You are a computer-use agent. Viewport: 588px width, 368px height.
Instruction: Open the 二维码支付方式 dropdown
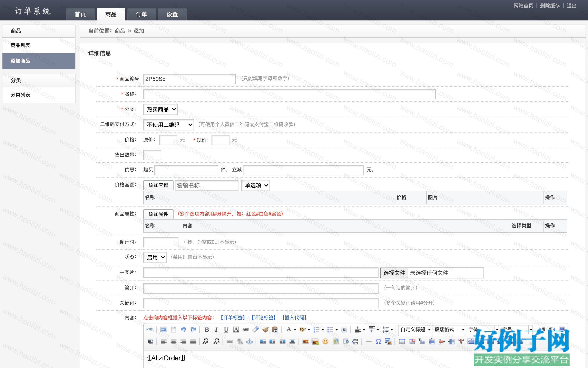click(x=168, y=125)
